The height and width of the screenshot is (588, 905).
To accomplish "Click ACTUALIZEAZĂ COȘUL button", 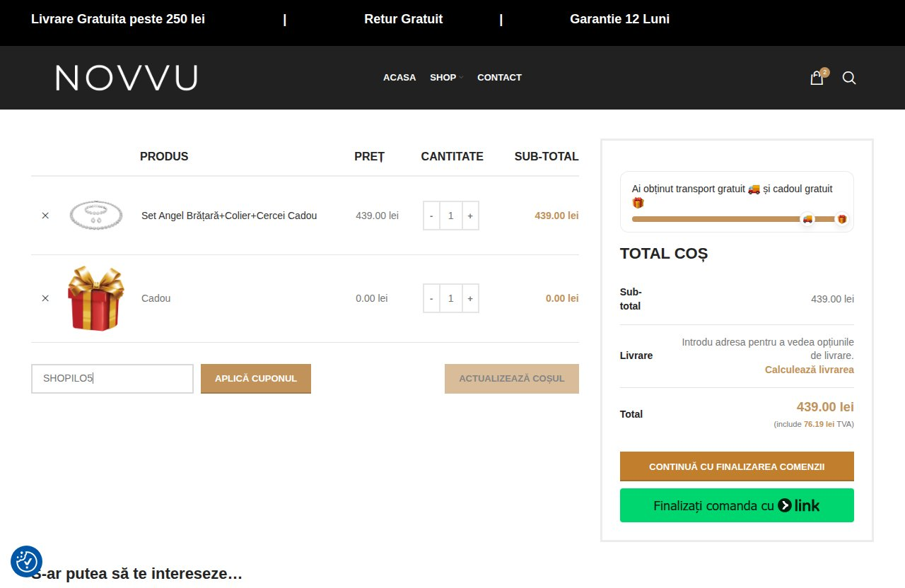I will (512, 379).
